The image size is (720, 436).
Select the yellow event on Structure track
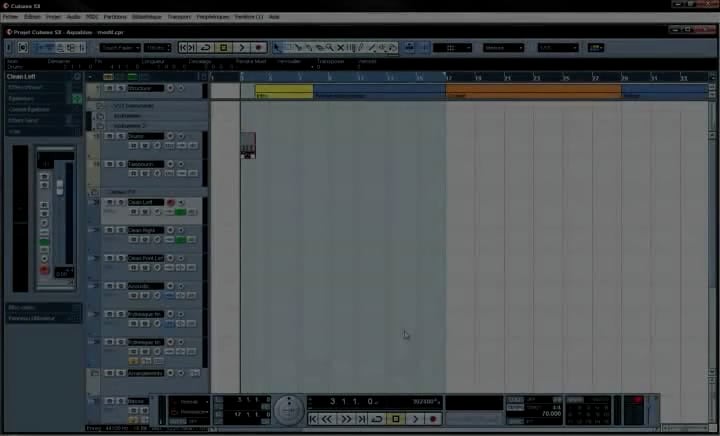click(284, 91)
